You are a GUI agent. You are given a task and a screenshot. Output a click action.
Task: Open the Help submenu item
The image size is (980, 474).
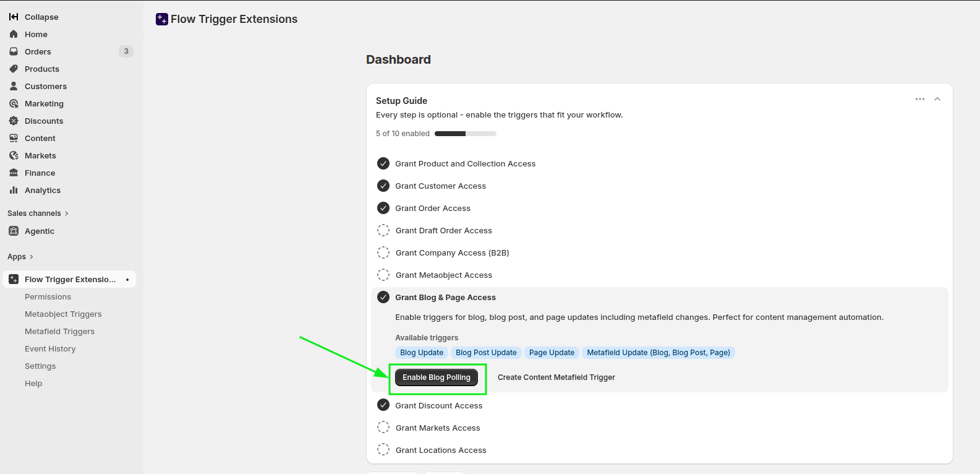(x=33, y=384)
